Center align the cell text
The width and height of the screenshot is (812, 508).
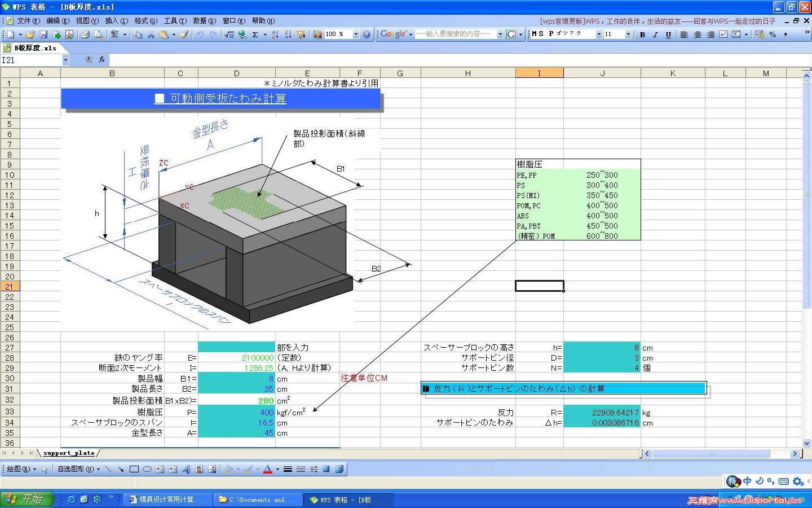click(x=698, y=34)
